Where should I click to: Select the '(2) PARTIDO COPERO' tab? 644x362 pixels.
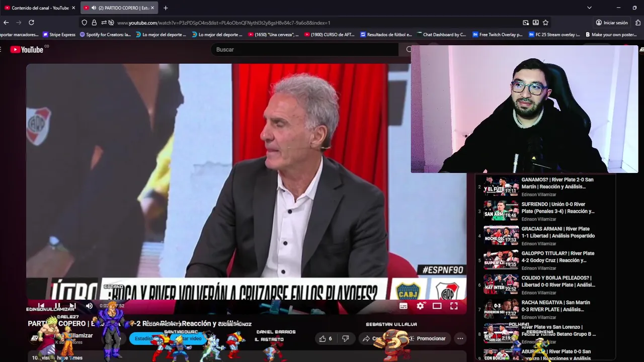tap(120, 8)
